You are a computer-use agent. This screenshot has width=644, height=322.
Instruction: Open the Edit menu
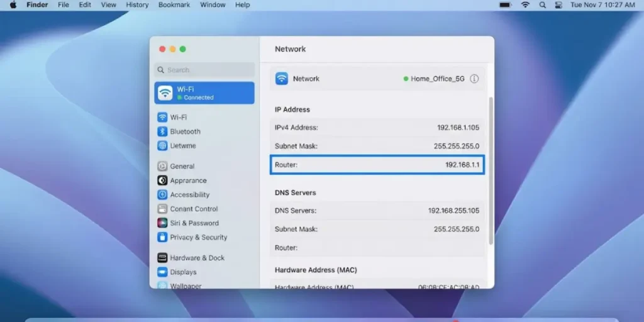tap(85, 5)
